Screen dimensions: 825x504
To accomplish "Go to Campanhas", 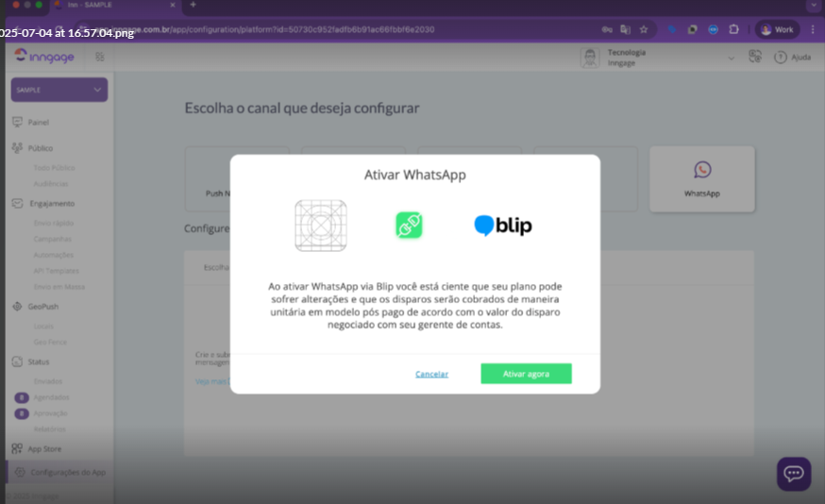I will (x=52, y=239).
